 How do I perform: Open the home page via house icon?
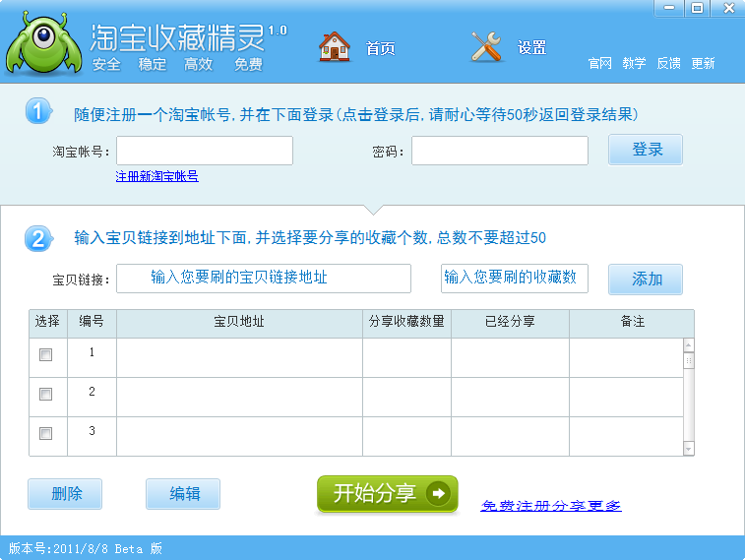[335, 46]
